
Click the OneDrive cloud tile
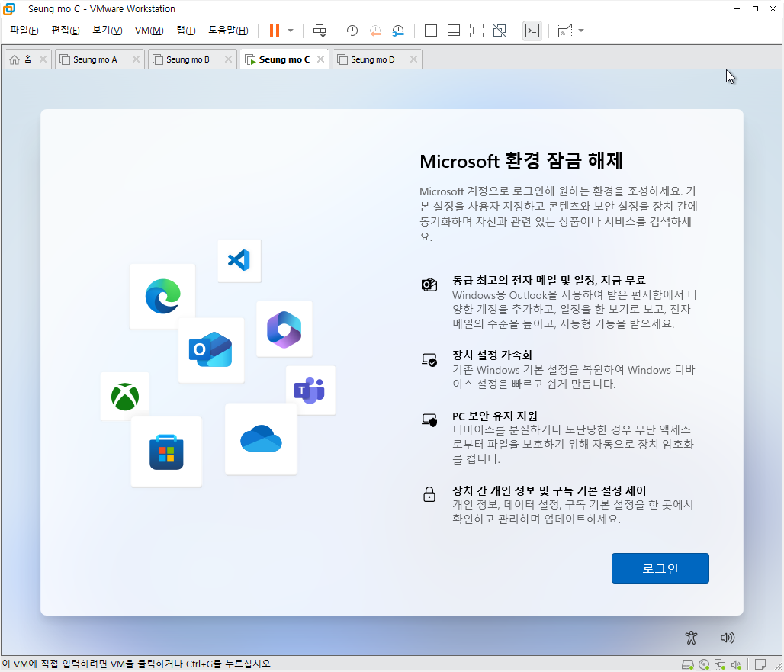(x=261, y=439)
